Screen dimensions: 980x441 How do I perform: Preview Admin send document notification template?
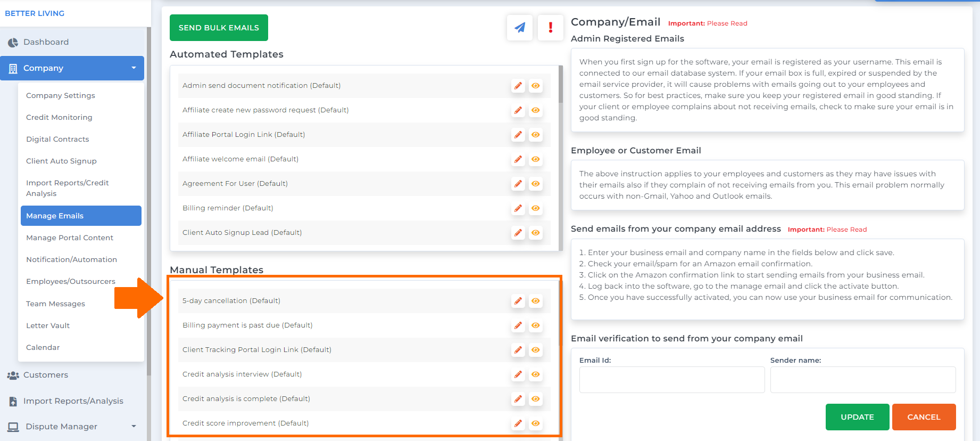[536, 86]
